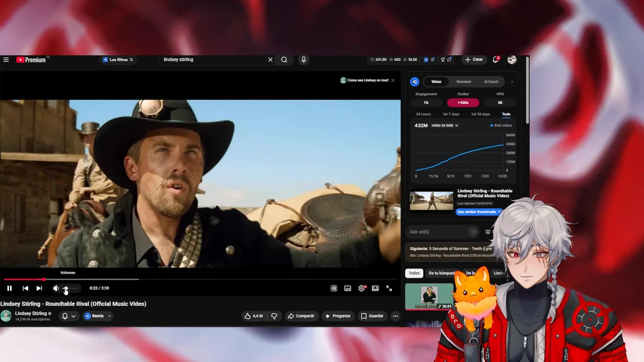Submit the Ask vidIQ arrow button
This screenshot has width=644, height=362.
coord(473,232)
